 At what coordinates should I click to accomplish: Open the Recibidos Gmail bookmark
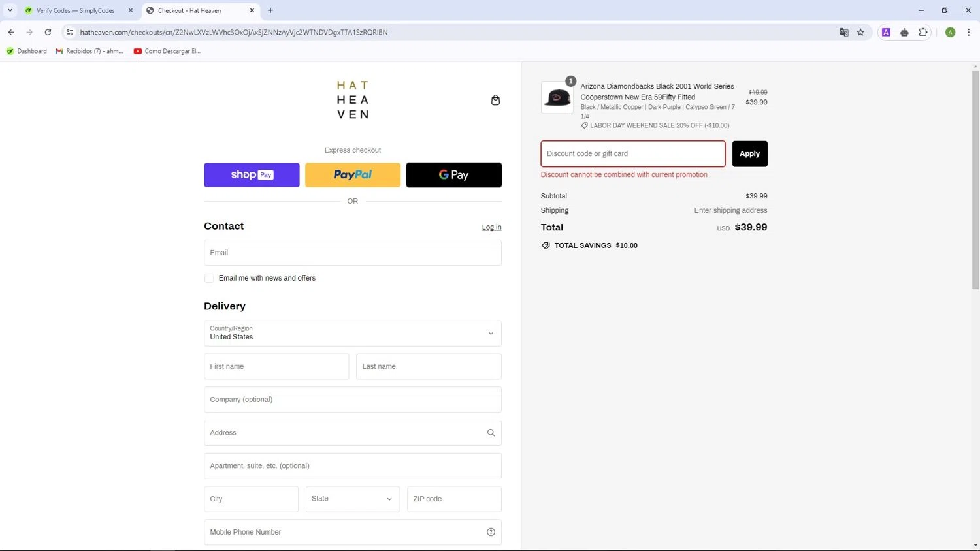click(90, 51)
